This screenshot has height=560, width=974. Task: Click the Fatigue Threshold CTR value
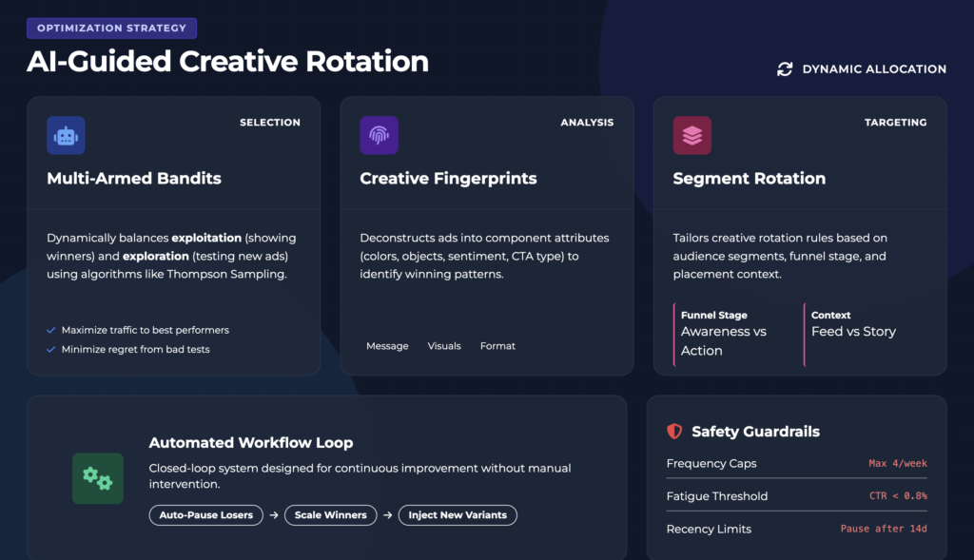click(x=897, y=496)
